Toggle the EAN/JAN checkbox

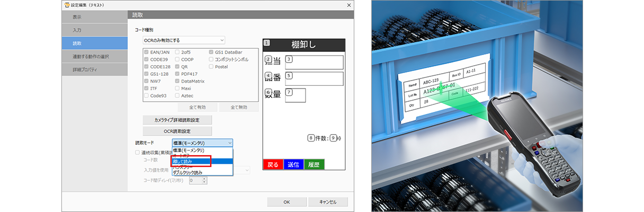pos(147,52)
